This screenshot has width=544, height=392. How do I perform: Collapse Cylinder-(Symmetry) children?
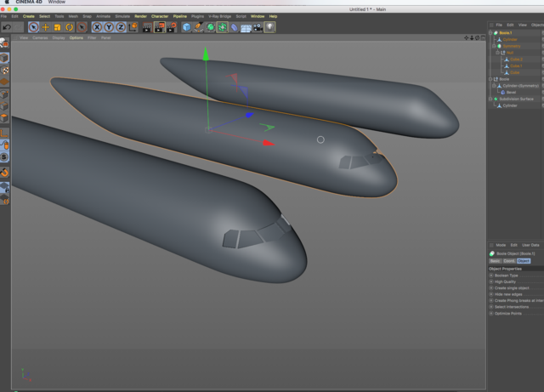click(494, 86)
